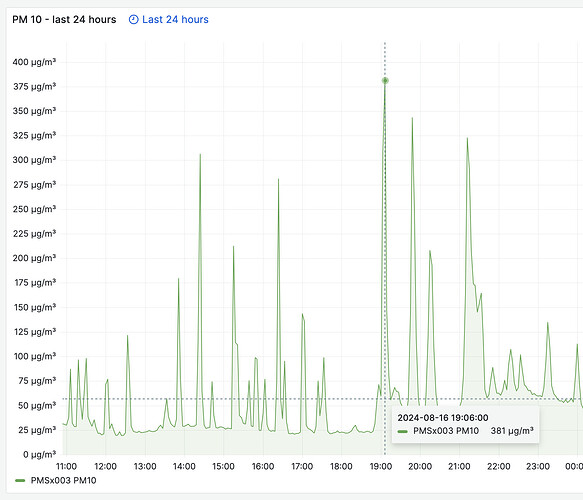Click the tooltip PMSx003 PM10 series entry
The height and width of the screenshot is (500, 583).
[x=446, y=431]
